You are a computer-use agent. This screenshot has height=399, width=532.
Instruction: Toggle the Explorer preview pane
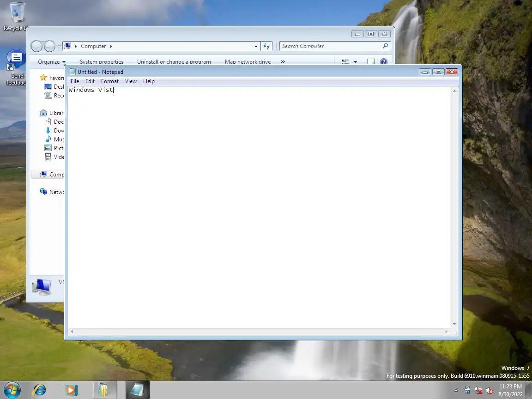371,61
